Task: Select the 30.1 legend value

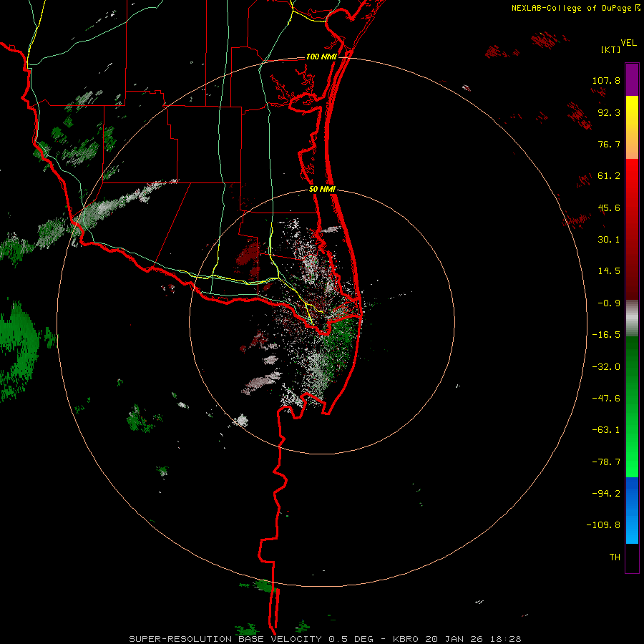Action: [x=609, y=240]
